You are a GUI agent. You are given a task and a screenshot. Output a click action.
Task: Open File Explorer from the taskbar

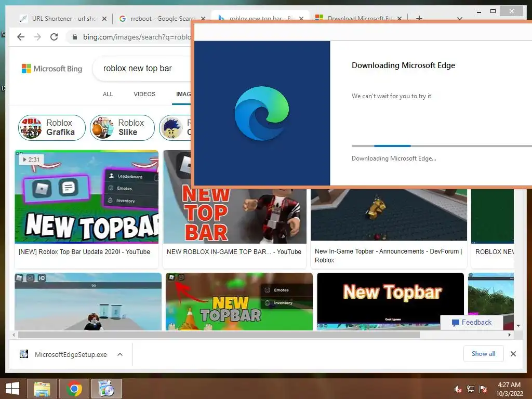click(x=43, y=389)
